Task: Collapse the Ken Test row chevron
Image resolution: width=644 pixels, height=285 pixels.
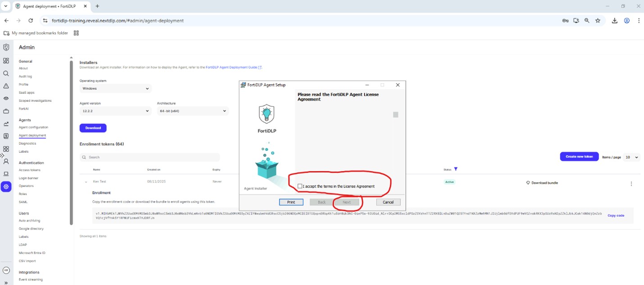Action: [x=86, y=182]
